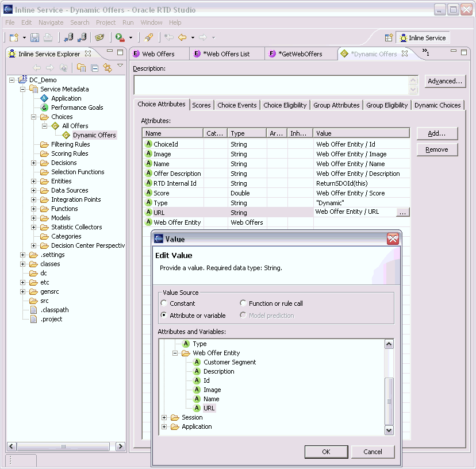Select the Function or rule call option
Image resolution: width=476 pixels, height=469 pixels.
click(243, 303)
